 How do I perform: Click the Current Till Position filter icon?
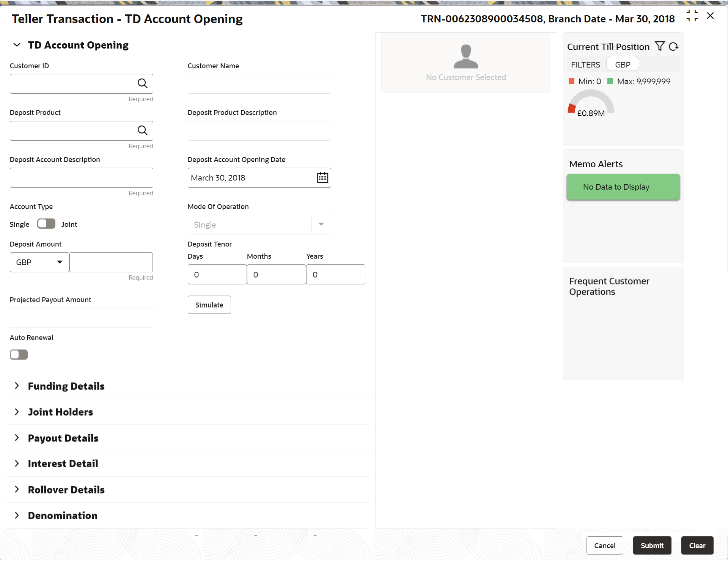[660, 46]
